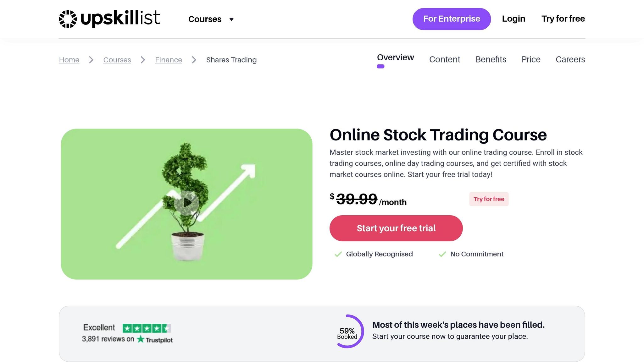The width and height of the screenshot is (644, 362).
Task: Switch to the Content tab
Action: click(444, 59)
